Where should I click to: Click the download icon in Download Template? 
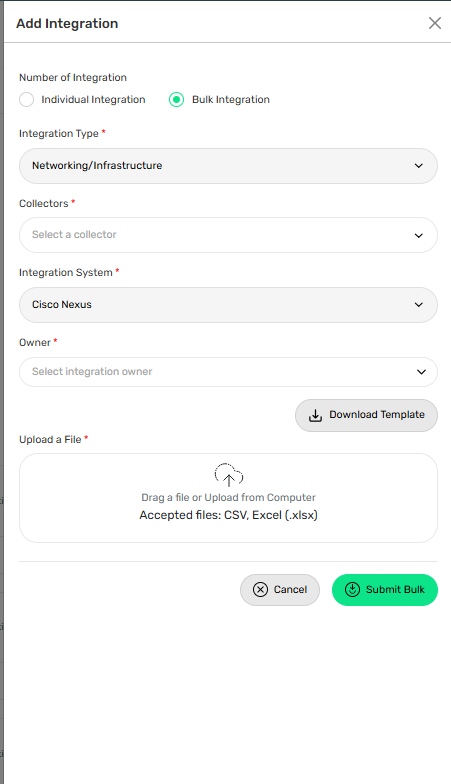[x=315, y=416]
